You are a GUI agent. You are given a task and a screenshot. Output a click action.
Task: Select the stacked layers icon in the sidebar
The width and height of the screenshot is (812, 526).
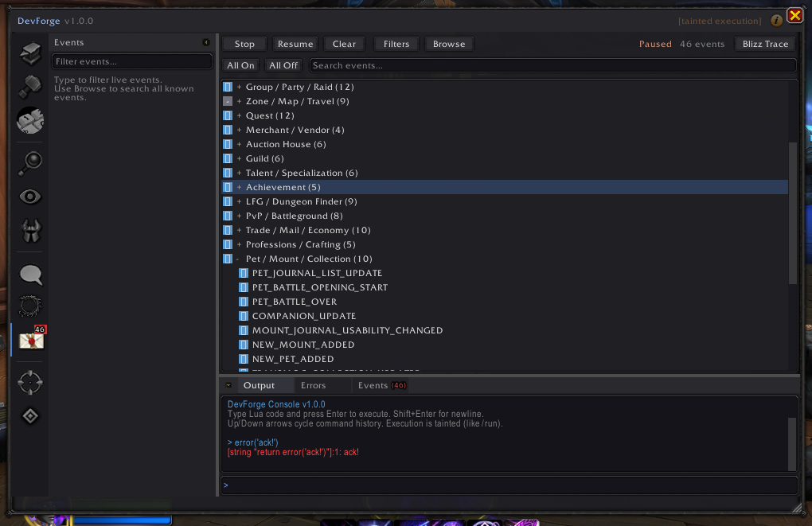(29, 52)
